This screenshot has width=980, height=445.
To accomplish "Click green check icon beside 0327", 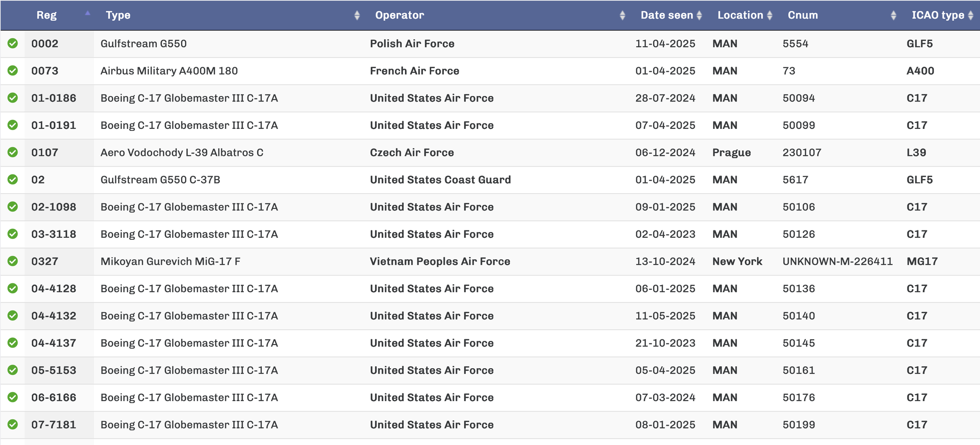I will click(x=13, y=261).
